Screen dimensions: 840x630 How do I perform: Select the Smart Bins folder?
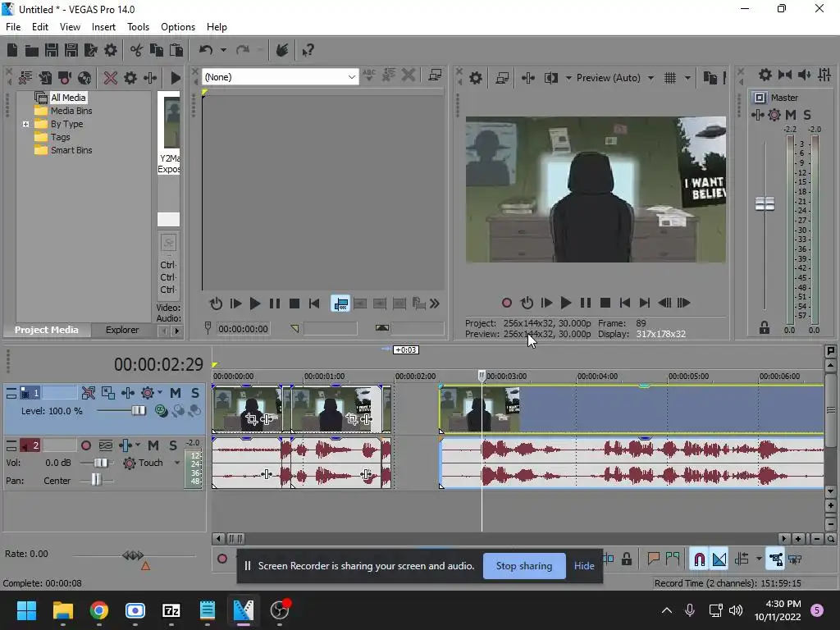(x=71, y=151)
